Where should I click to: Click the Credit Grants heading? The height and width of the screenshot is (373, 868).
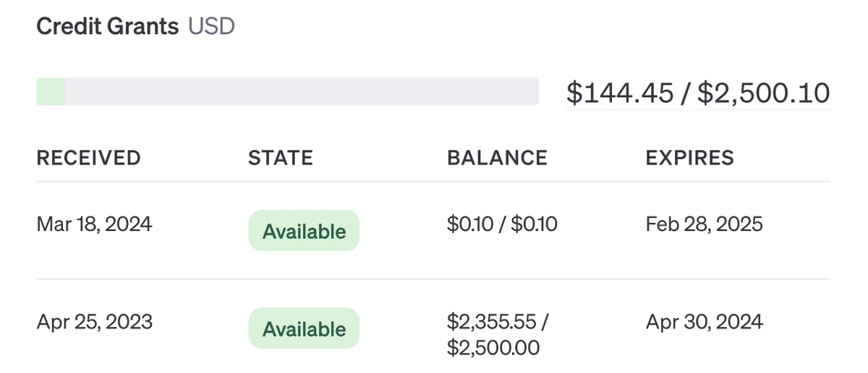107,27
